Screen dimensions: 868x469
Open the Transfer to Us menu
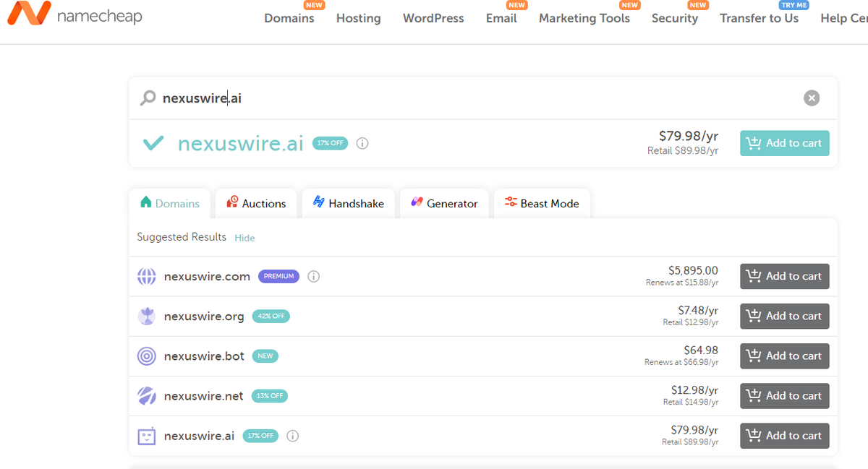pos(759,18)
